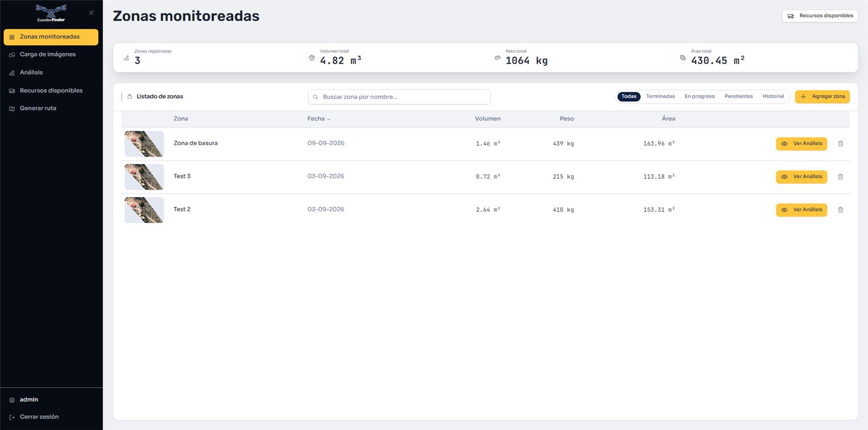
Task: Click the Zona column header
Action: pos(181,119)
